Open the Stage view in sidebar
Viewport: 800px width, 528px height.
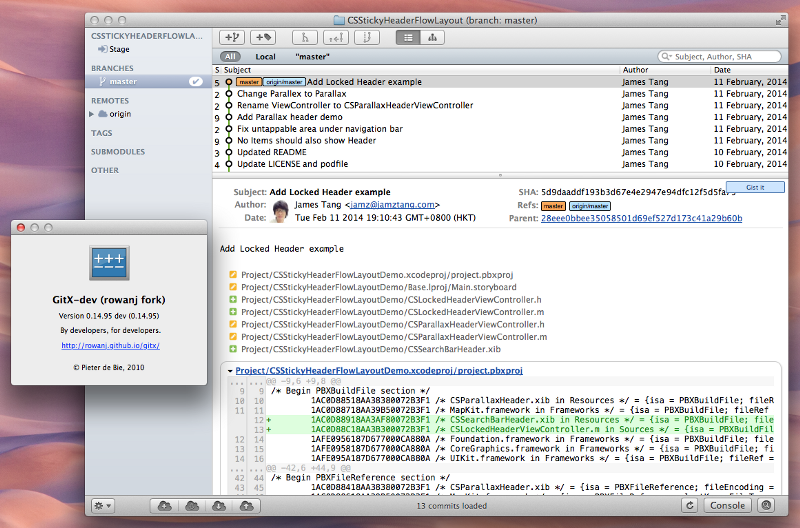pyautogui.click(x=119, y=49)
